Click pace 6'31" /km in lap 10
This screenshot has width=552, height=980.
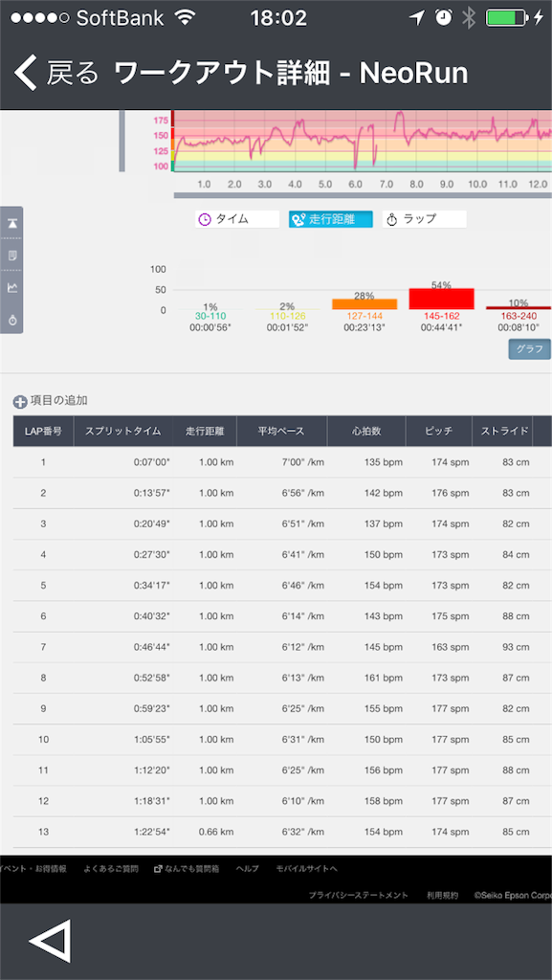303,740
